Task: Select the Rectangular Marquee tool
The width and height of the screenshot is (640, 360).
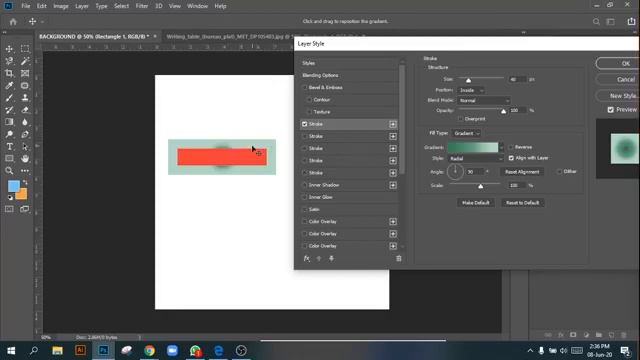Action: coord(25,49)
